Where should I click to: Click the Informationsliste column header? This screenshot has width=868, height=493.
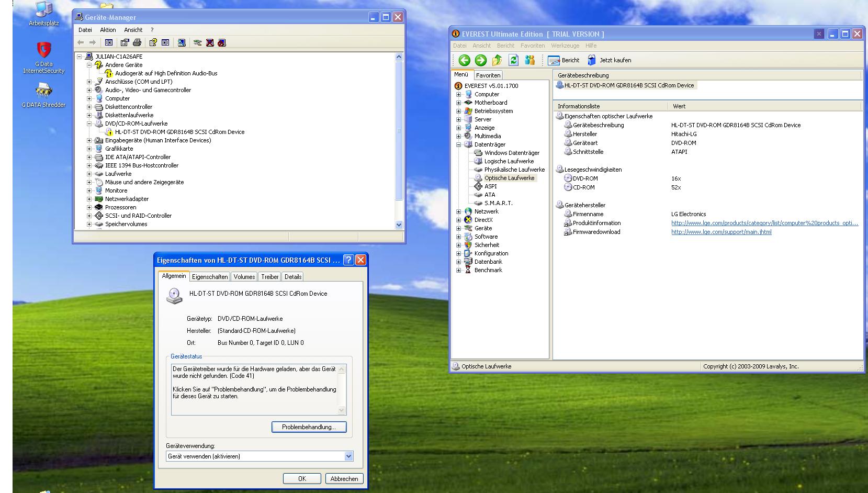tap(611, 106)
